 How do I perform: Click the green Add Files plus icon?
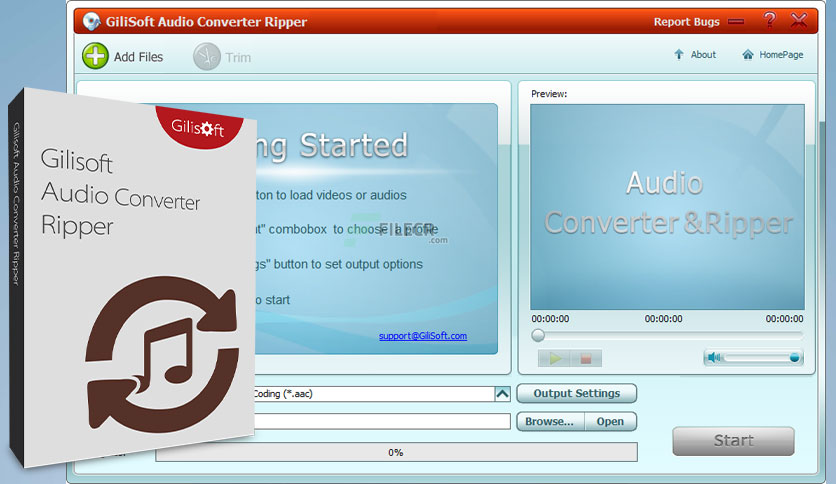tap(95, 56)
